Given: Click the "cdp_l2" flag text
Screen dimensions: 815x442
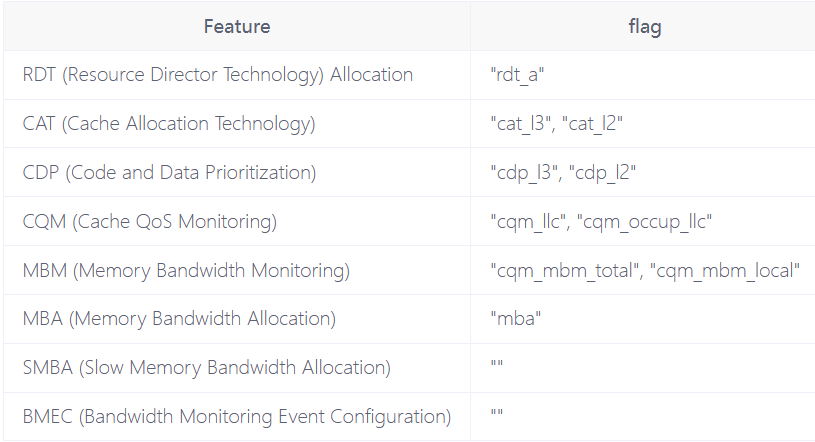Looking at the screenshot, I should pyautogui.click(x=598, y=173).
